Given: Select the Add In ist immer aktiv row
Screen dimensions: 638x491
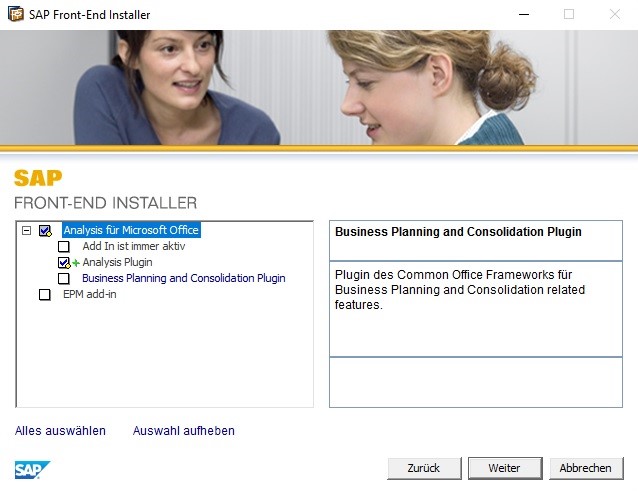Looking at the screenshot, I should point(133,246).
